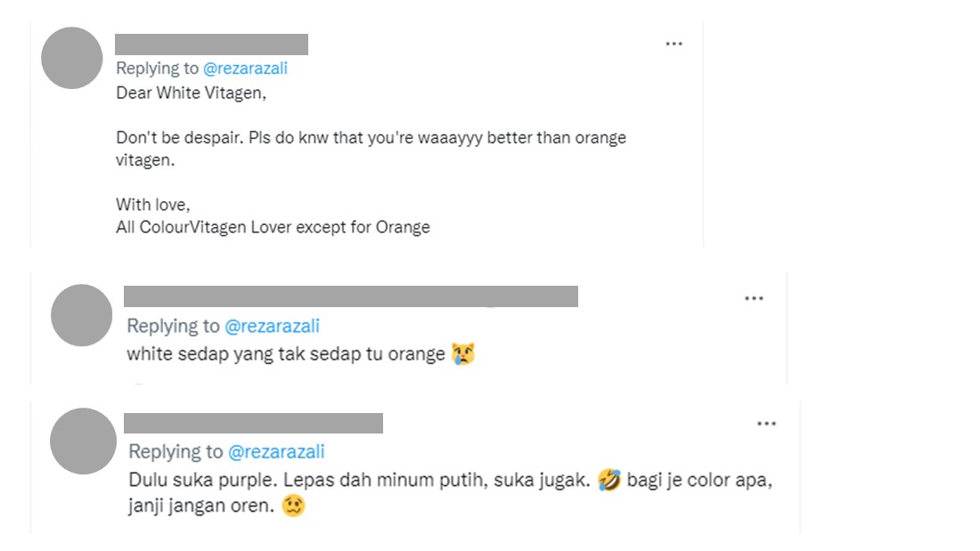The image size is (980, 551).
Task: Open more options on the "Dear White Vitagen" reply
Action: point(674,44)
